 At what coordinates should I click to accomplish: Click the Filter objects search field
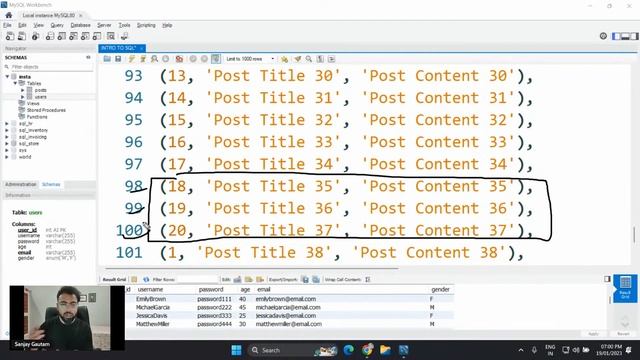tap(51, 67)
